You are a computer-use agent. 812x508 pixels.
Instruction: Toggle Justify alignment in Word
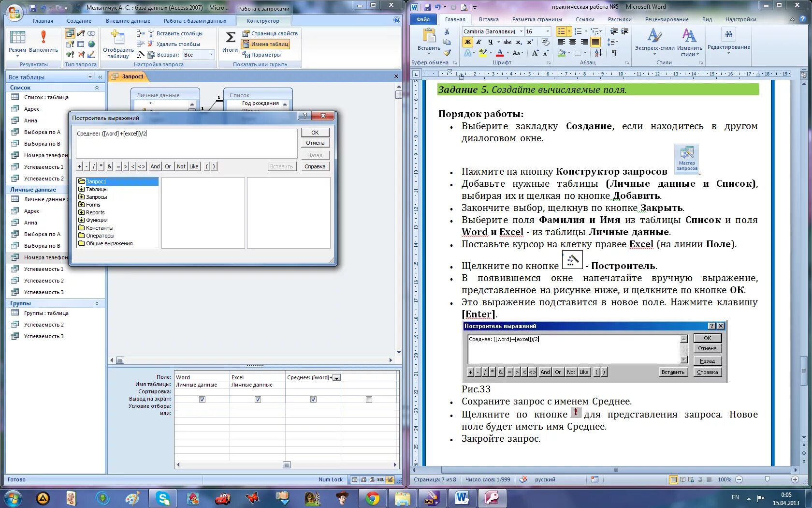[x=595, y=42]
